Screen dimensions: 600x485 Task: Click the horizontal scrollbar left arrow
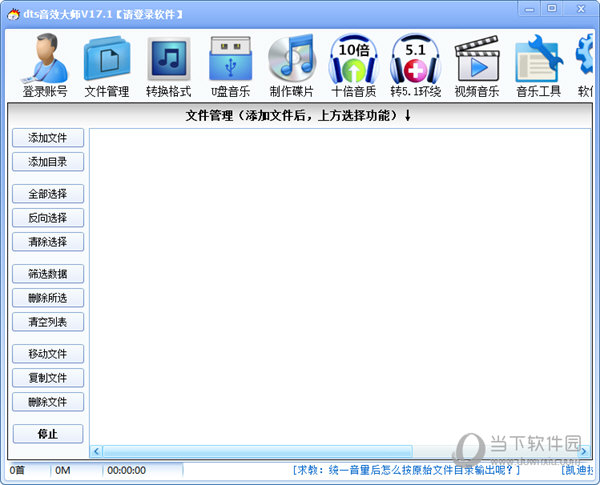coord(96,451)
